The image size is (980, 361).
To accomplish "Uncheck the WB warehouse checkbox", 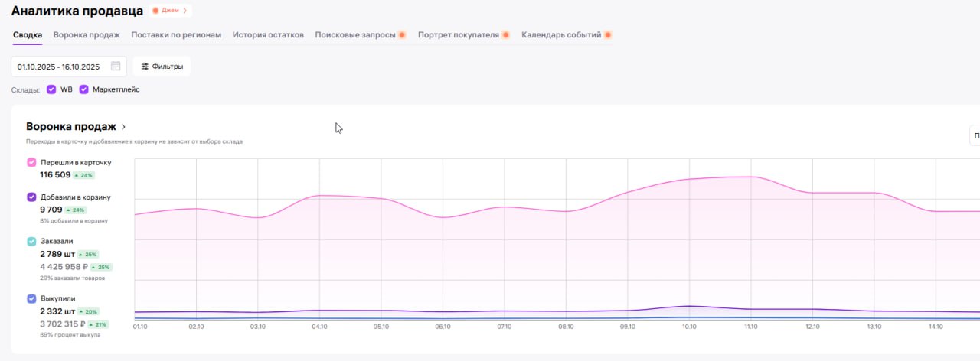I will click(x=51, y=89).
